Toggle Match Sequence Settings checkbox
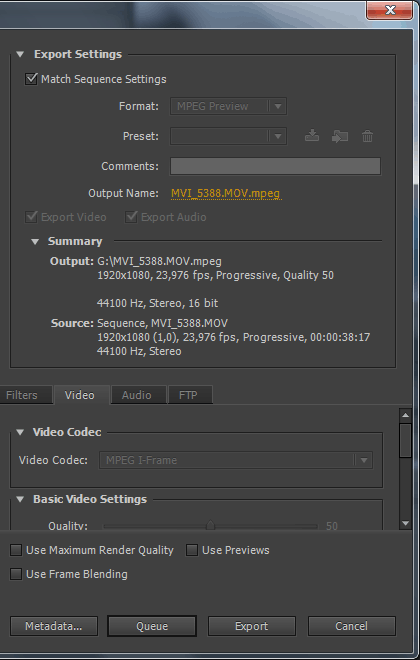 coord(31,79)
